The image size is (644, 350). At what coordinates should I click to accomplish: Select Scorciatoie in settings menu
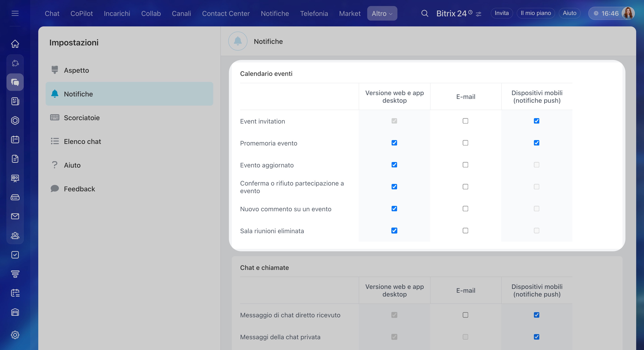pos(81,117)
